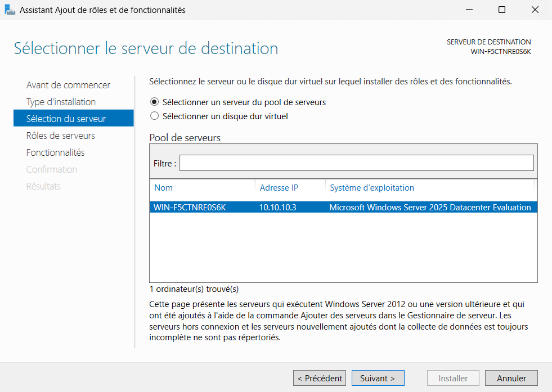This screenshot has width=552, height=392.
Task: Select 'Sélectionner un serveur du pool' radio option
Action: (155, 102)
